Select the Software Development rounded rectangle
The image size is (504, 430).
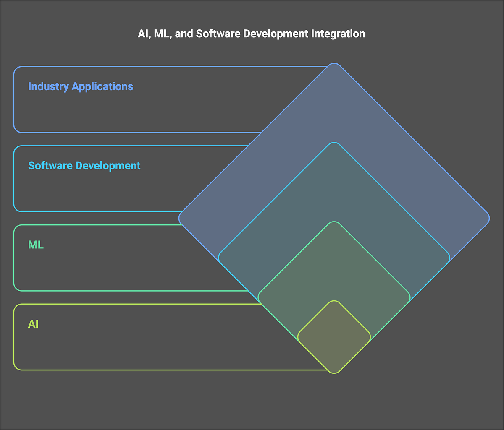pyautogui.click(x=126, y=178)
